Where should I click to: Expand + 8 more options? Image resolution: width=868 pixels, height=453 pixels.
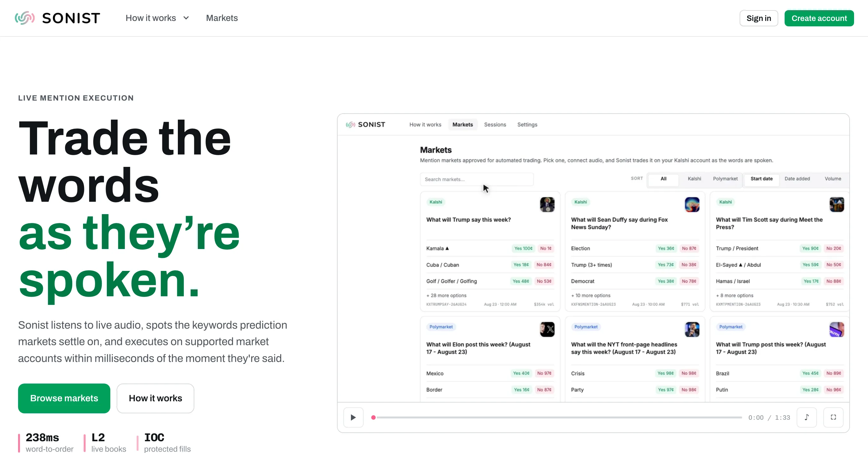coord(735,295)
